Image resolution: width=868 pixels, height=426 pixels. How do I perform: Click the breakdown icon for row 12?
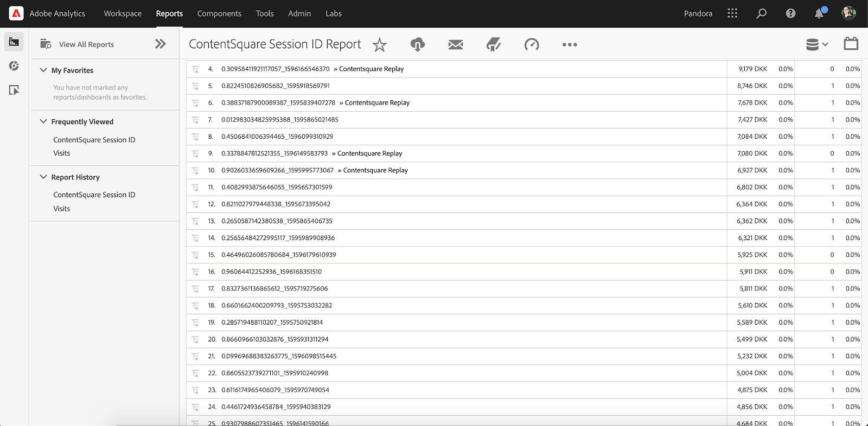point(195,204)
